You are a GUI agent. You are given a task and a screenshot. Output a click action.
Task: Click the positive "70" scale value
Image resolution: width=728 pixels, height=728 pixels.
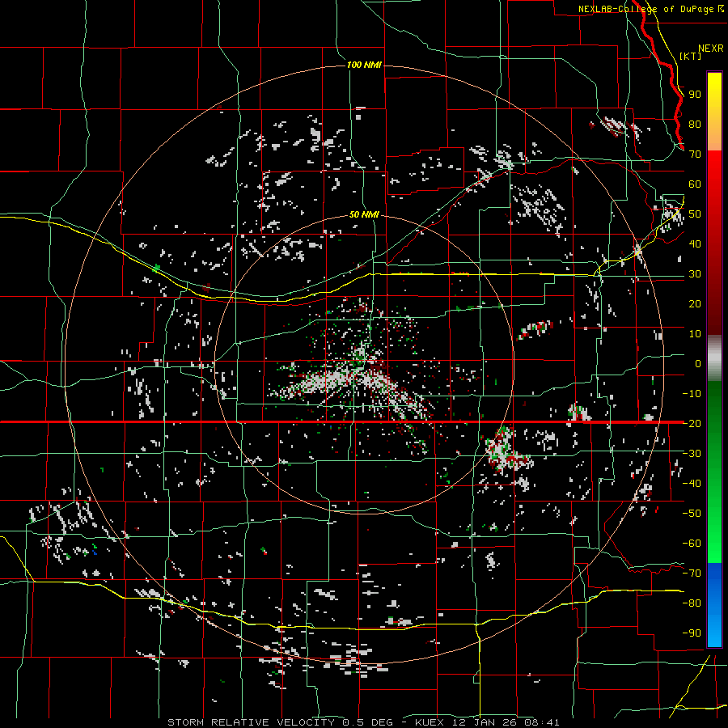(x=695, y=154)
